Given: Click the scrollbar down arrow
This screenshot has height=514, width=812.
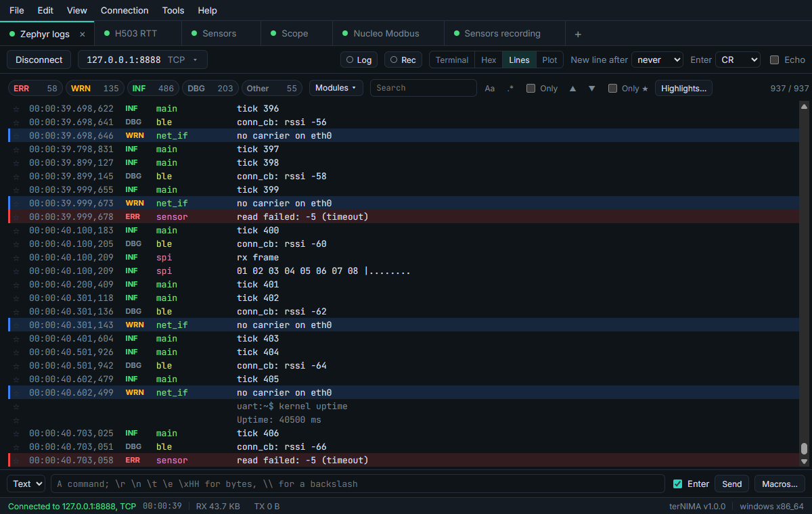Looking at the screenshot, I should coord(804,462).
